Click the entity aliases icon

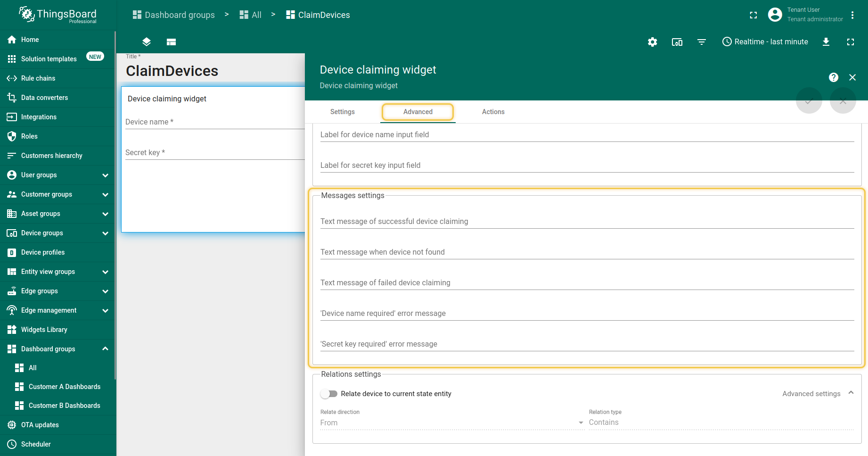tap(677, 42)
